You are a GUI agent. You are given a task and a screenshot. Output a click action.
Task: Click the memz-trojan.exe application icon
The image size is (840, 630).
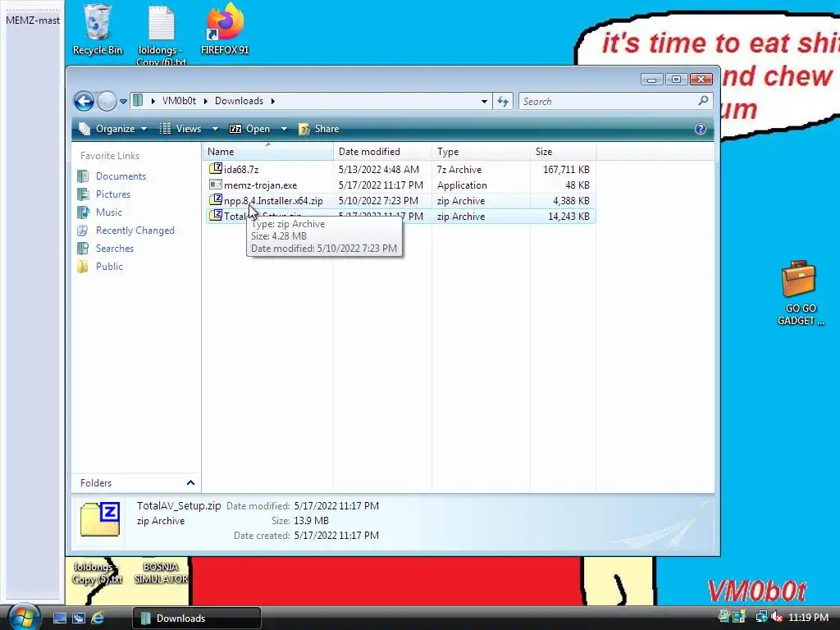[216, 185]
